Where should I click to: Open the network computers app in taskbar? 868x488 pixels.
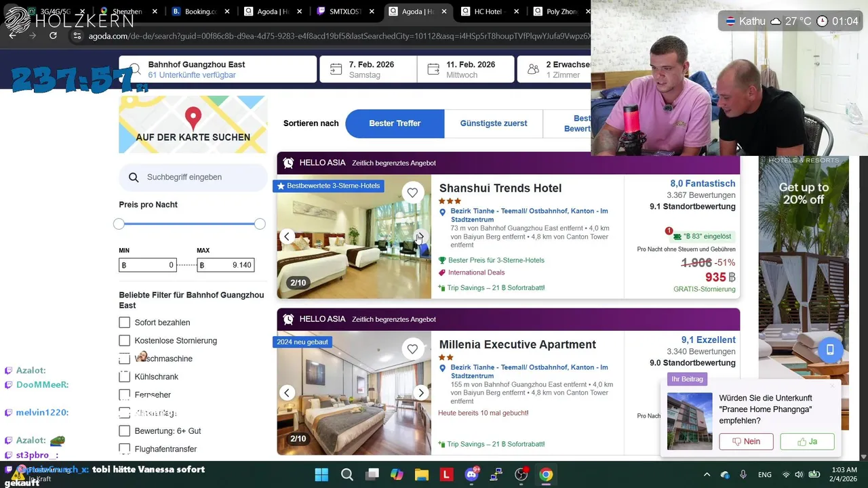coord(496,474)
